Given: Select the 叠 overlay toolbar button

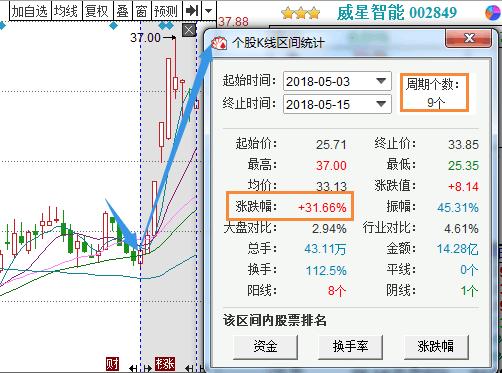Looking at the screenshot, I should click(122, 11).
